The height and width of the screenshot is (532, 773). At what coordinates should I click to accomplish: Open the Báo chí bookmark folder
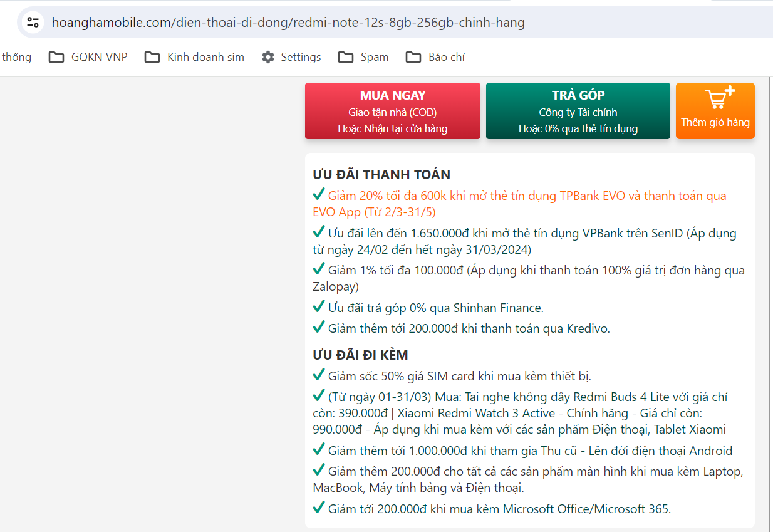point(435,57)
